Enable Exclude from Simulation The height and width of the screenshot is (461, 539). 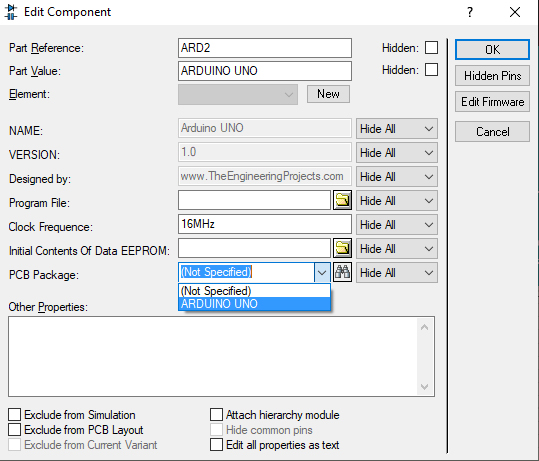pos(14,415)
